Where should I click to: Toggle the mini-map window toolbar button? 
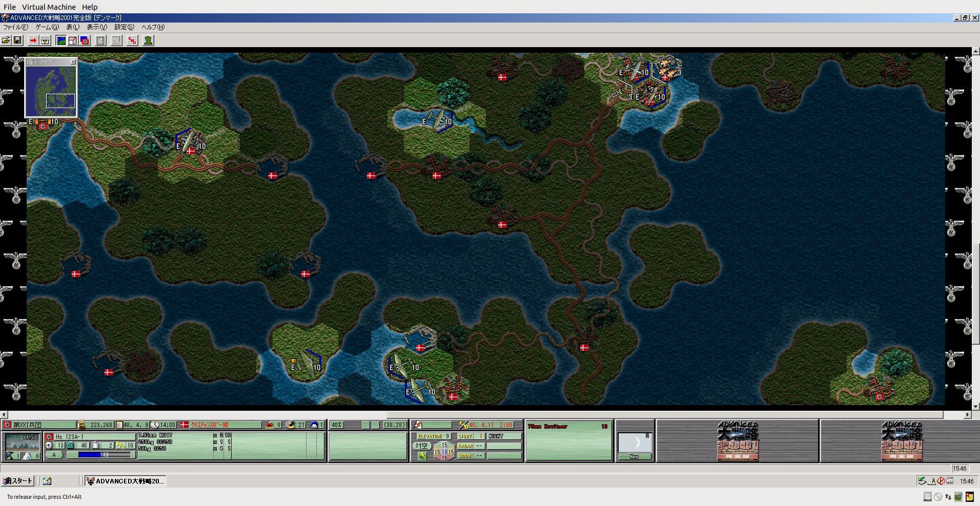click(73, 40)
